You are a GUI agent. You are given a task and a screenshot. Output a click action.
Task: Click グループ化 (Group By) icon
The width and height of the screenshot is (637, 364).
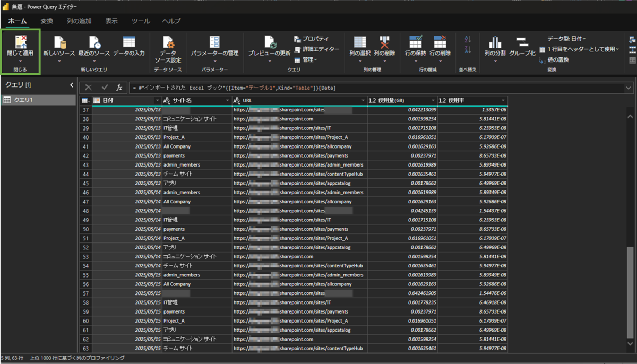click(x=522, y=42)
